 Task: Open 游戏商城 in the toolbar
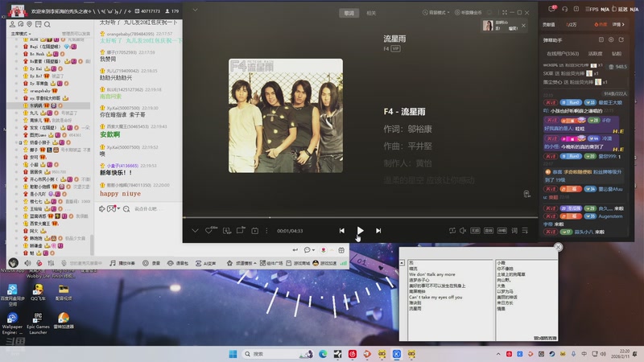[298, 263]
